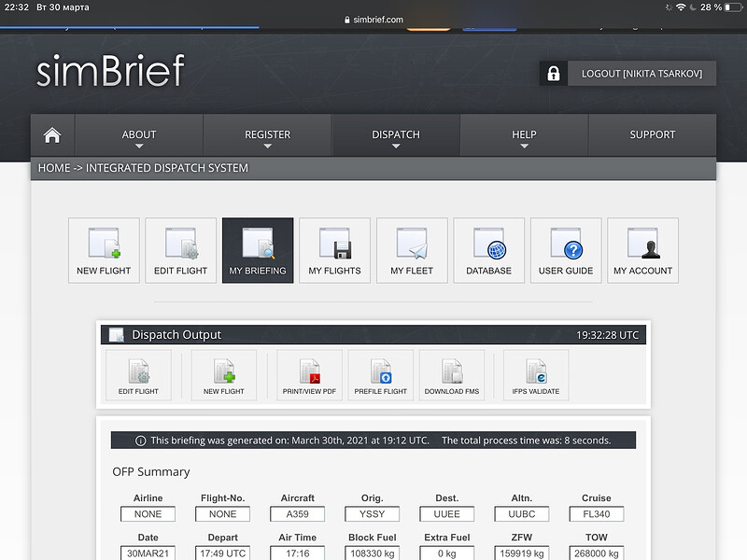This screenshot has width=747, height=560.
Task: Open the My Account tile
Action: click(642, 250)
